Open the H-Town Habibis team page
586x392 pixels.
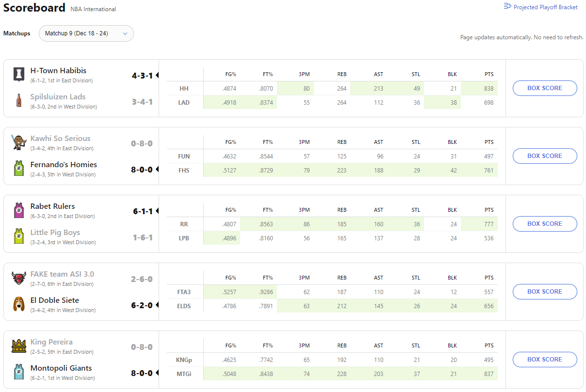58,71
